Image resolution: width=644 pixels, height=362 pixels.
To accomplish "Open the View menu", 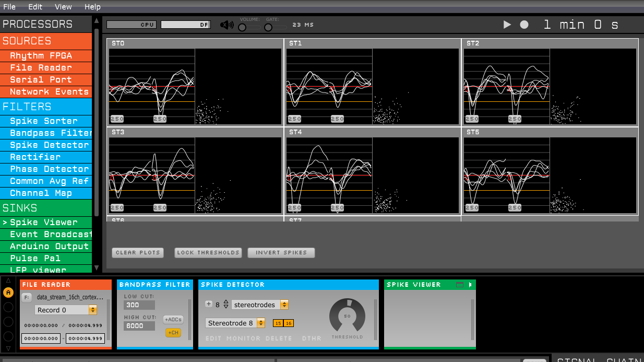I will point(63,7).
